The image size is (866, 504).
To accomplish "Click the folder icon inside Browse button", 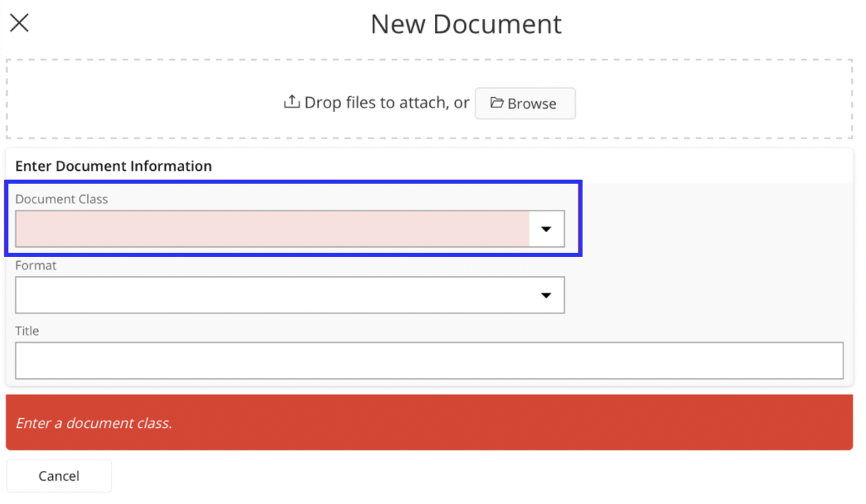I will tap(496, 103).
